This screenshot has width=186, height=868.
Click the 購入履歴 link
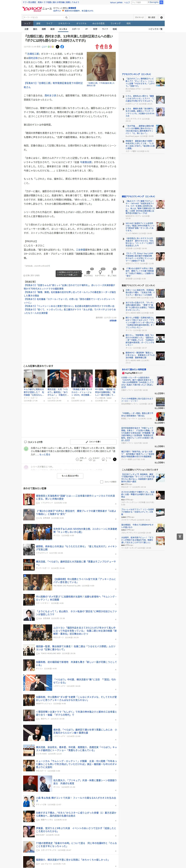click(152, 18)
